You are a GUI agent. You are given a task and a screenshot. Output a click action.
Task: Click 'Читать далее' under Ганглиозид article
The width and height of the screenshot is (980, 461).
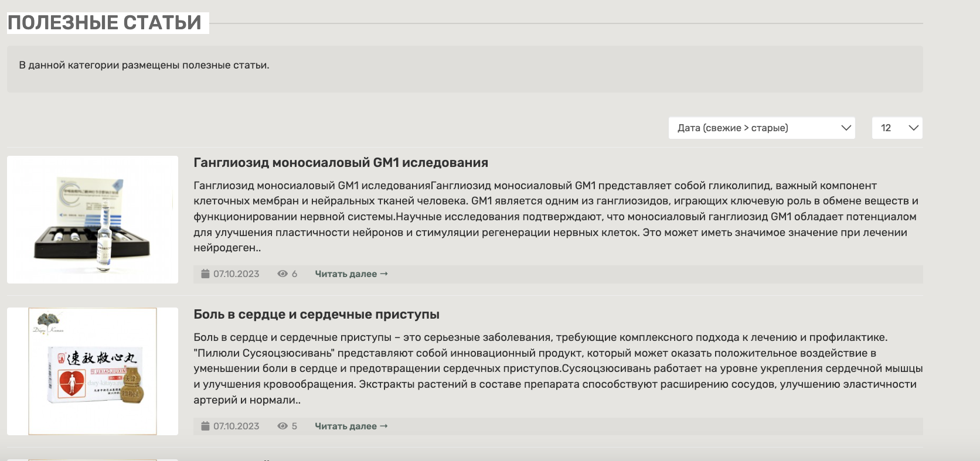351,274
